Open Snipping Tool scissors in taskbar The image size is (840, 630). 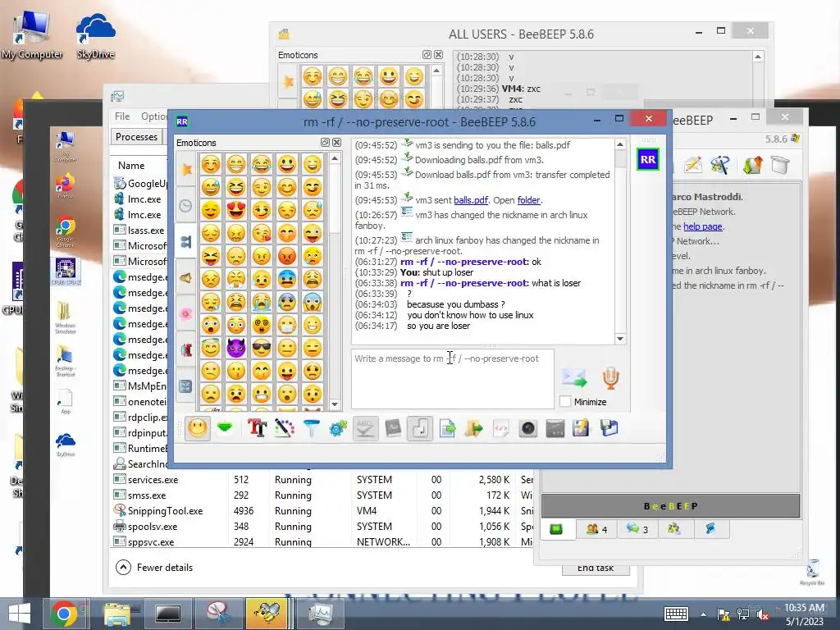click(217, 614)
